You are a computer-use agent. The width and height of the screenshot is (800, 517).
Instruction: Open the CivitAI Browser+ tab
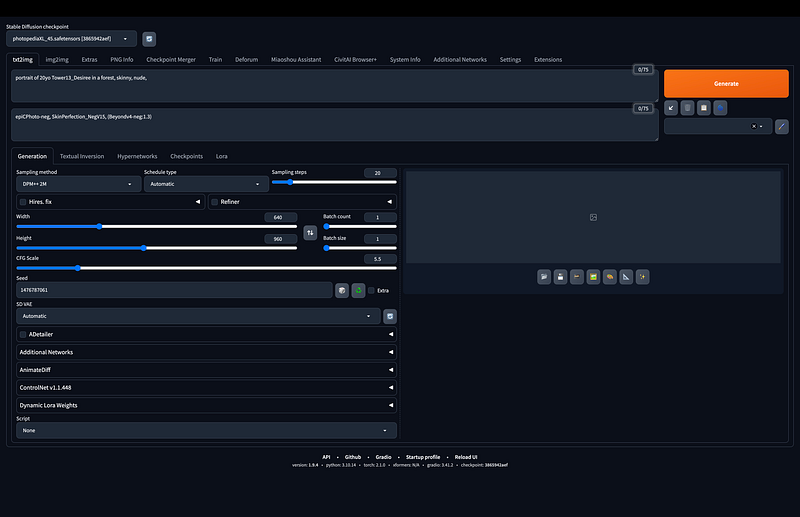pos(355,60)
